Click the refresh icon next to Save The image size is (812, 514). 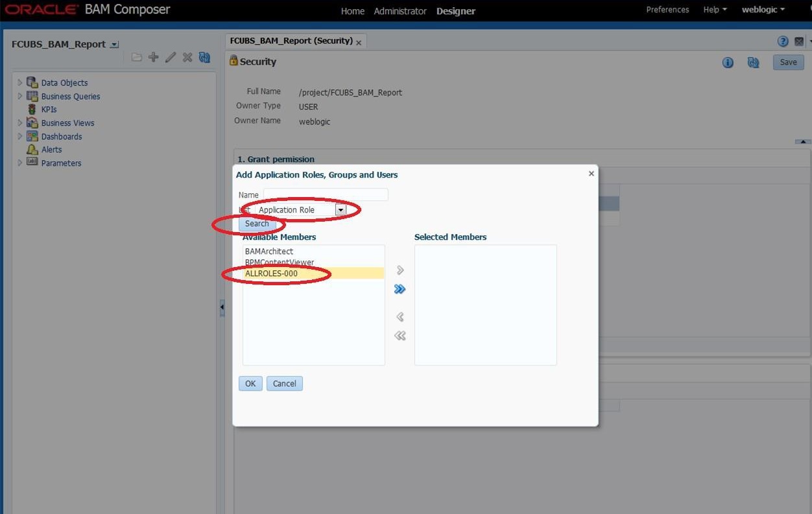click(753, 63)
